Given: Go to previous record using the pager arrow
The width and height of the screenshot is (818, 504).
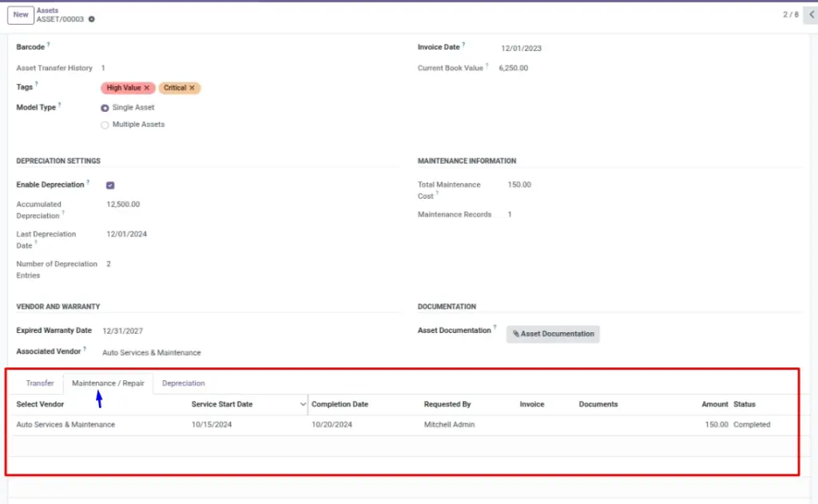Looking at the screenshot, I should [x=812, y=14].
